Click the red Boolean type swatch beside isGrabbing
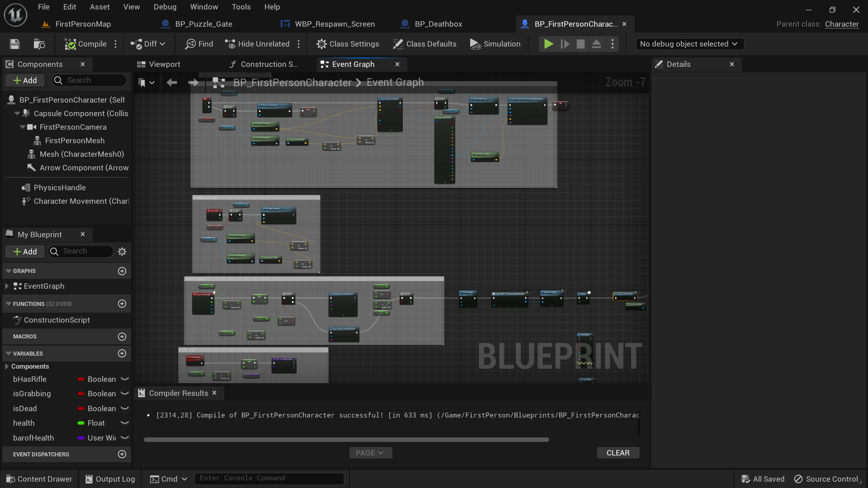Viewport: 868px width, 488px height. click(x=81, y=394)
